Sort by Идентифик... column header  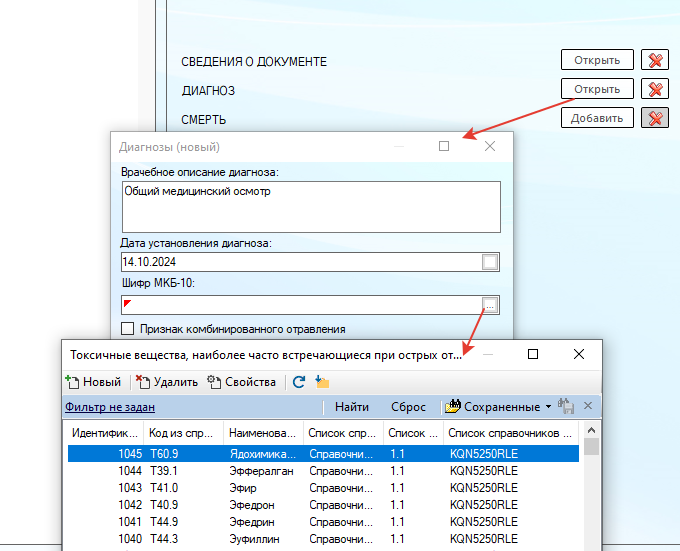(105, 433)
